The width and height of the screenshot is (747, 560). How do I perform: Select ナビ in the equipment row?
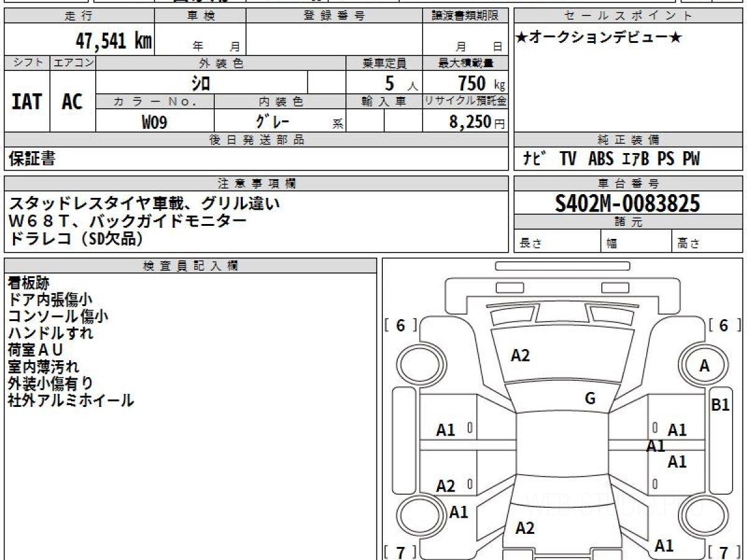[x=535, y=159]
